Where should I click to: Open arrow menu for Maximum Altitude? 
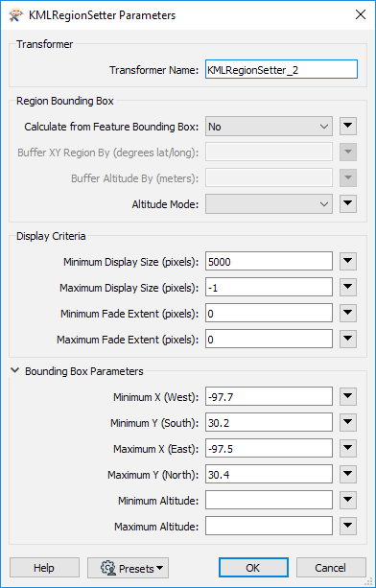pos(348,526)
